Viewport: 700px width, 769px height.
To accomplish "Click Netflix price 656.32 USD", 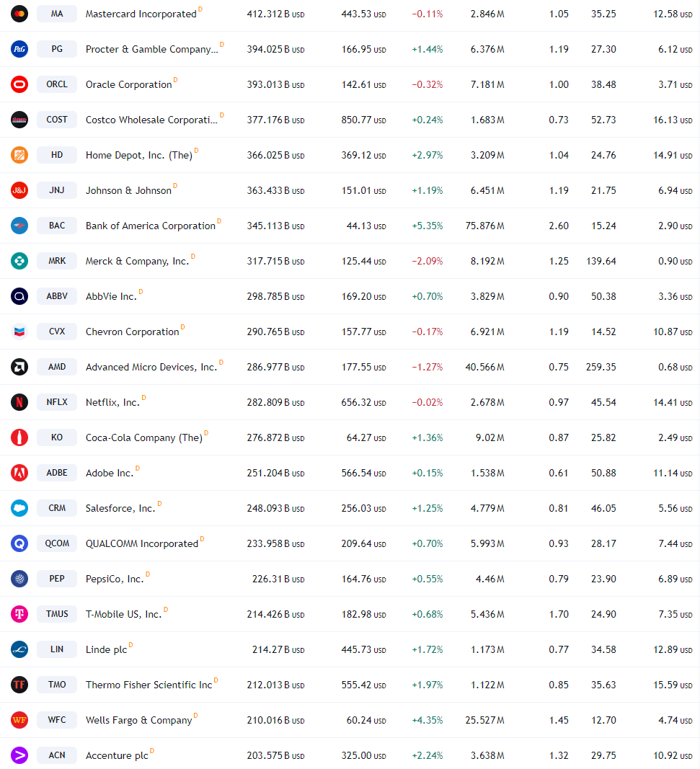I will [x=363, y=402].
